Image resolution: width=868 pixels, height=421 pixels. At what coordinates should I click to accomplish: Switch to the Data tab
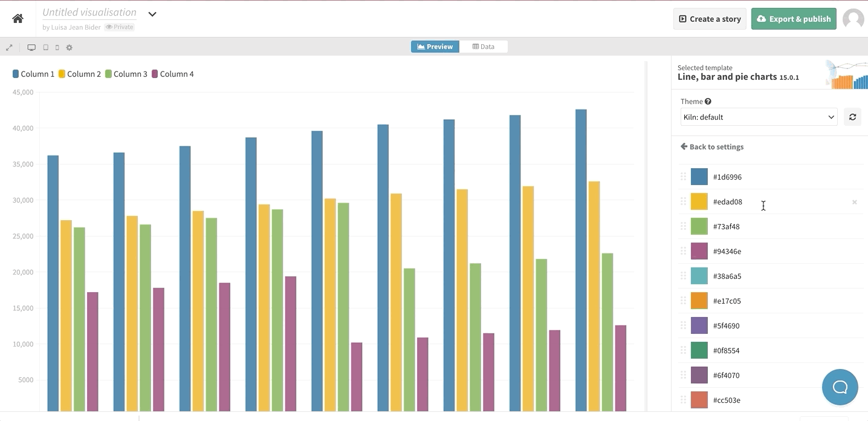pos(484,47)
